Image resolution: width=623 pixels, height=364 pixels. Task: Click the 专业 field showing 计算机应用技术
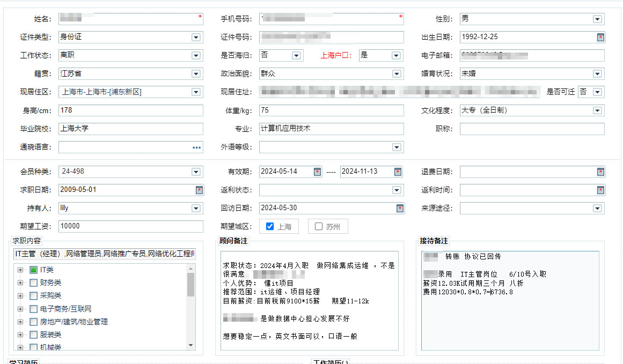coord(332,129)
